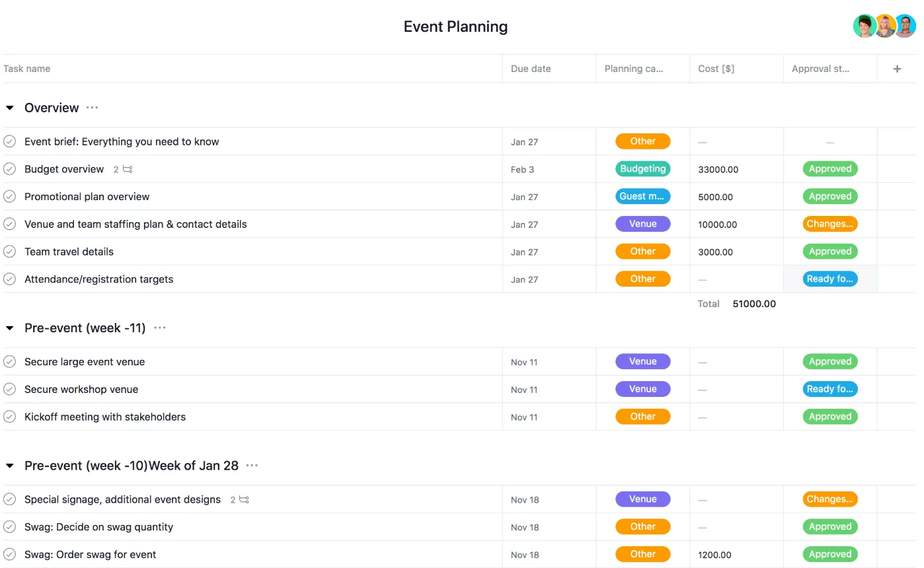Click the subtask icon next to Special signage
Viewport: 924px width, 568px height.
244,499
